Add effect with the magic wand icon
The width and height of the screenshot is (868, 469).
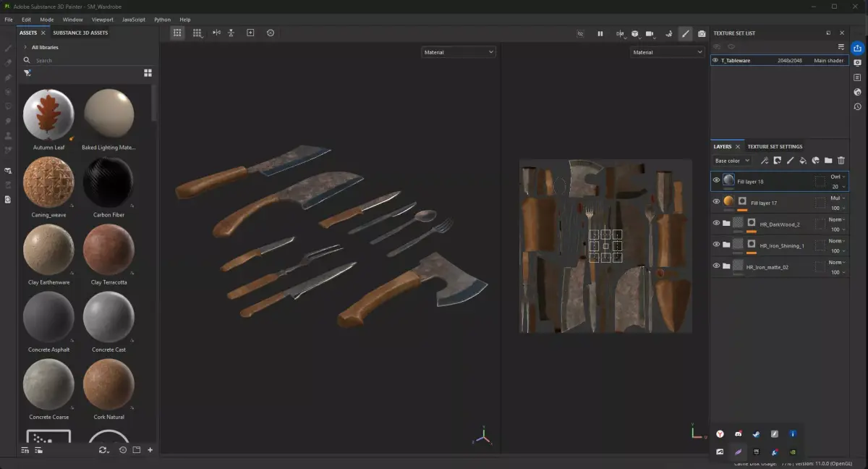pos(765,161)
